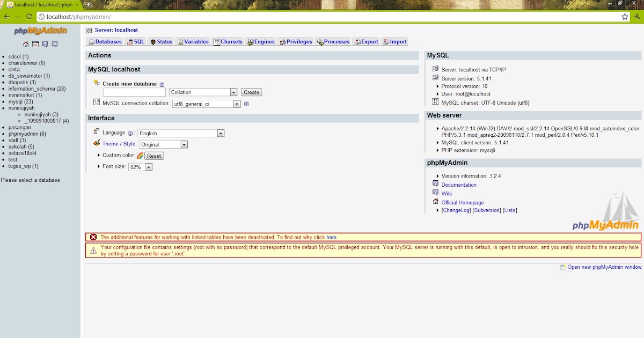Click the new database name field

[135, 92]
